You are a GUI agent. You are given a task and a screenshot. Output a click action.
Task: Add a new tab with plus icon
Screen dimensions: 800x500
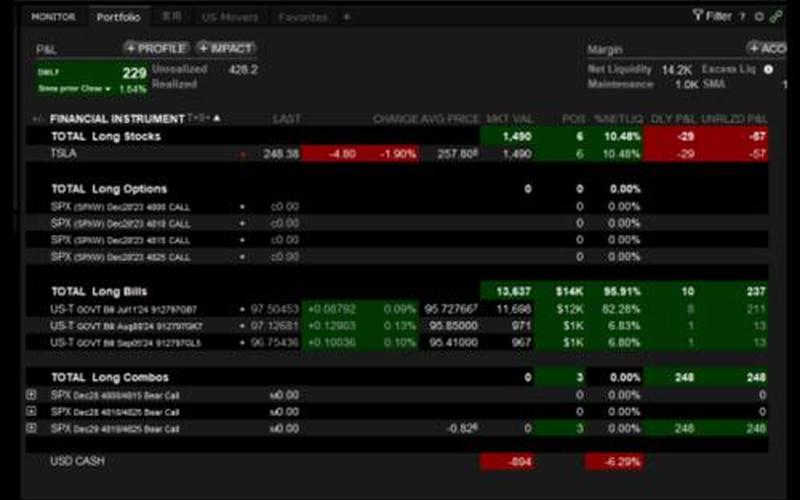[x=347, y=17]
